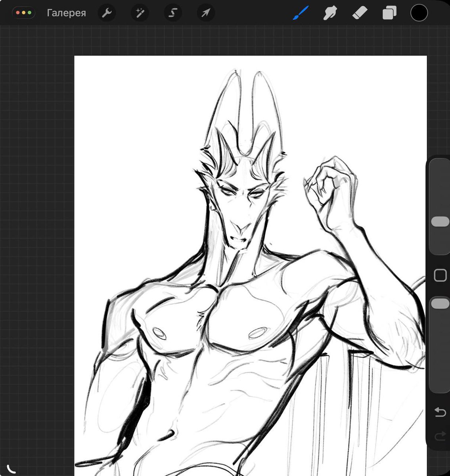Activate the Selection S-shaped tool

(173, 13)
